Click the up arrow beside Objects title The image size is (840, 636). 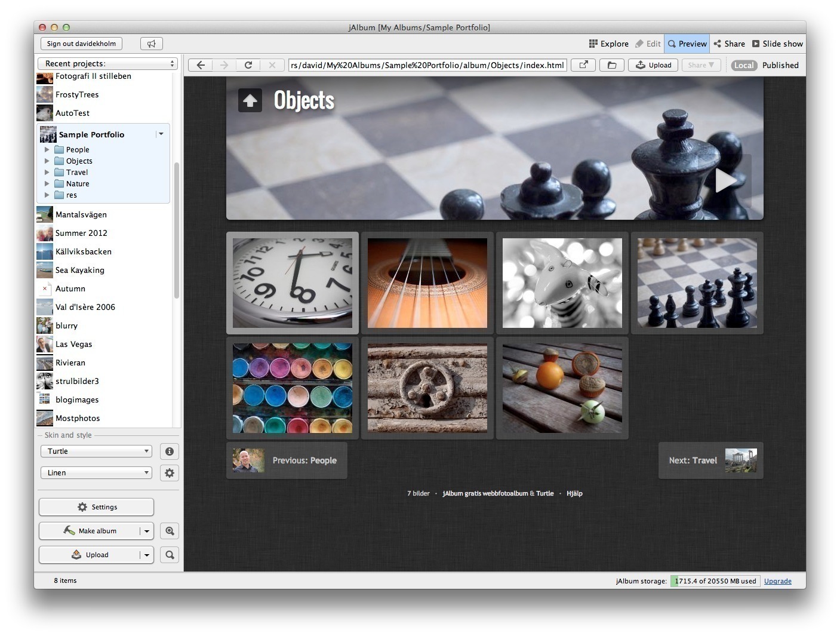tap(250, 100)
